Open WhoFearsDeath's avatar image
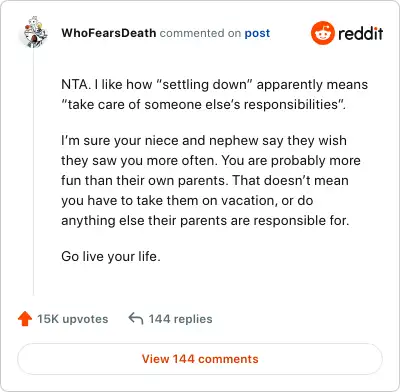 [x=35, y=32]
